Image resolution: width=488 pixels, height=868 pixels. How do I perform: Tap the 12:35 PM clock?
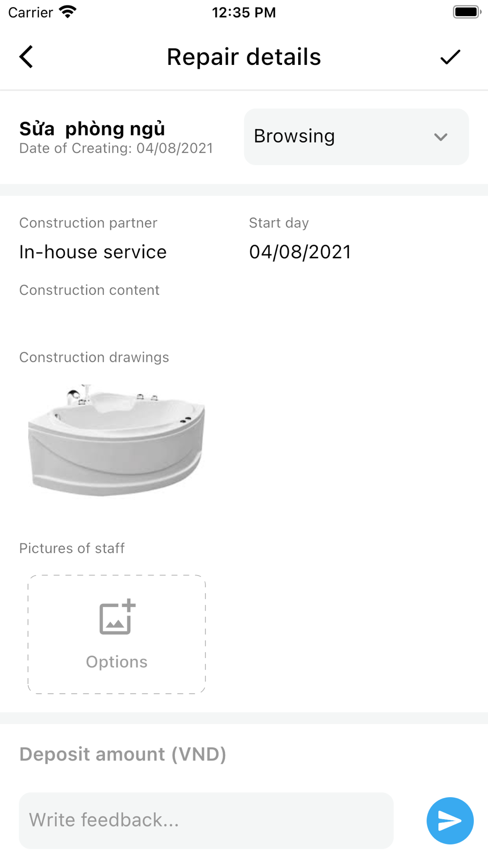coord(244,12)
